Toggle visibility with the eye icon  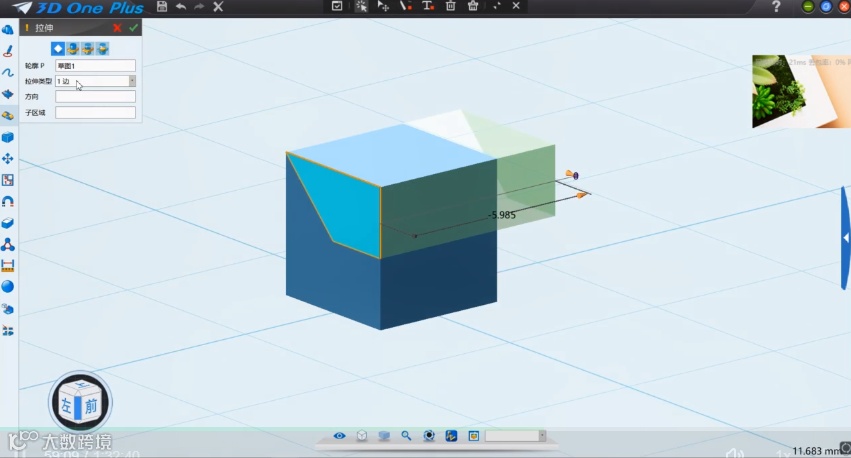[339, 436]
